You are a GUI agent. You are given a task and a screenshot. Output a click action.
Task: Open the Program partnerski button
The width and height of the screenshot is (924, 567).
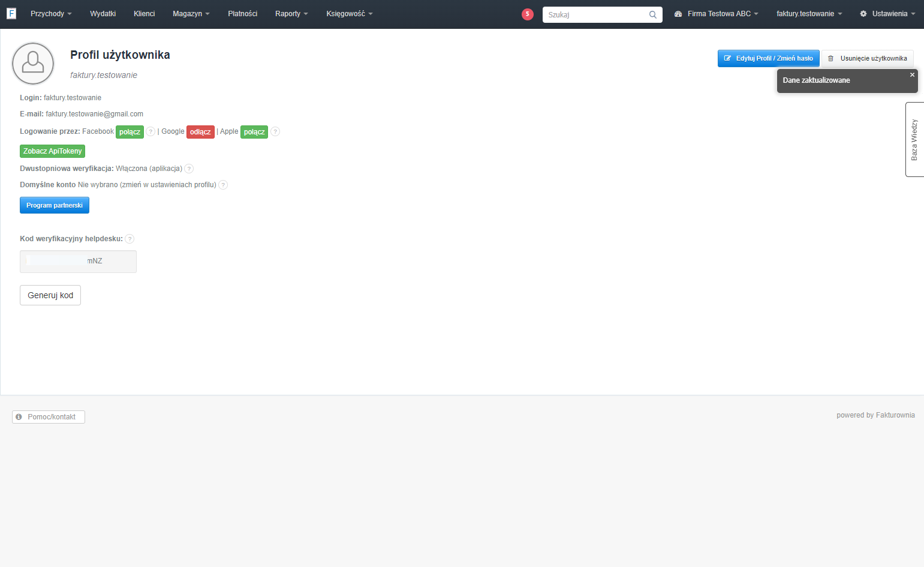(55, 205)
